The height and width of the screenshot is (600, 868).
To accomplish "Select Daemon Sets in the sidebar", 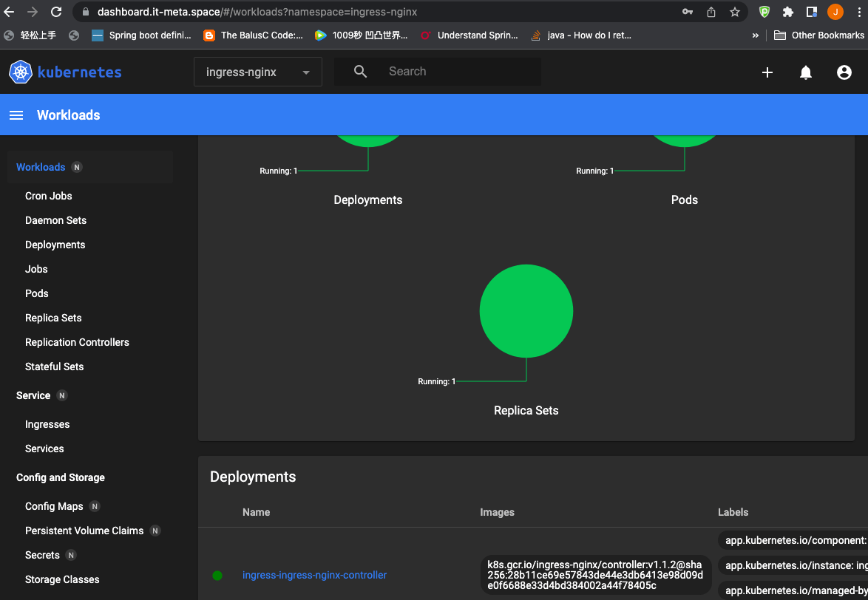I will tap(55, 220).
